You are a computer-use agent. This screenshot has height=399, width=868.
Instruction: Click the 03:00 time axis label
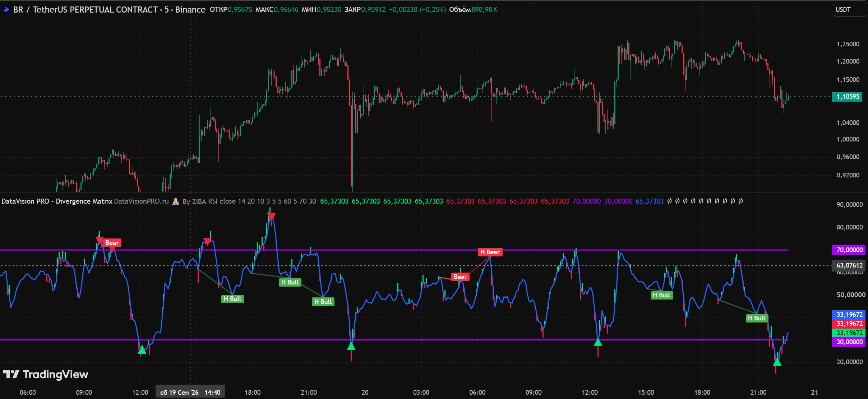click(x=421, y=392)
